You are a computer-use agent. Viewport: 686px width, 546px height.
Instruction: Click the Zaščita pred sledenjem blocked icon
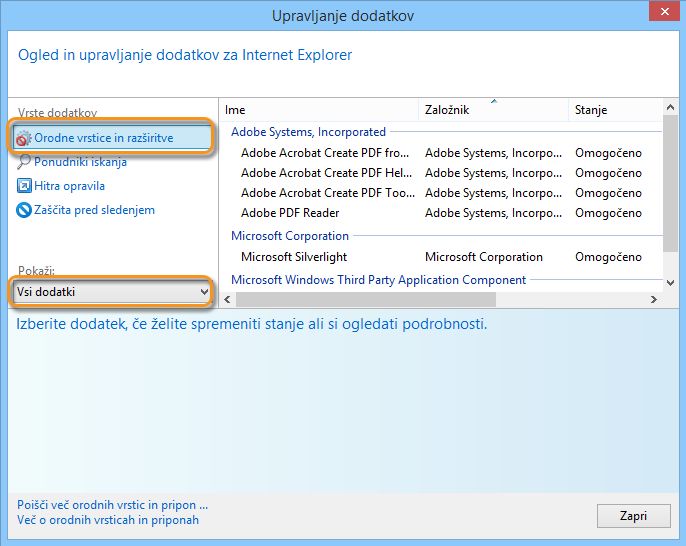[x=24, y=210]
